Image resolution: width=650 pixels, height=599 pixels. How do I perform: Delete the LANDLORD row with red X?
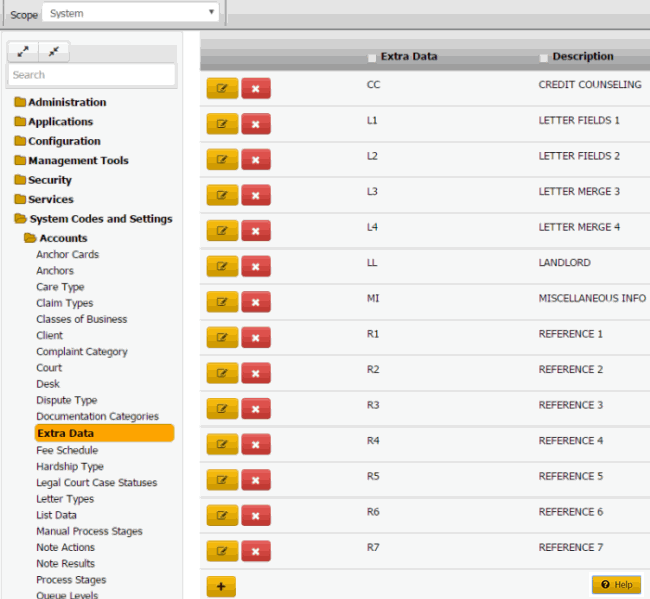(x=256, y=266)
